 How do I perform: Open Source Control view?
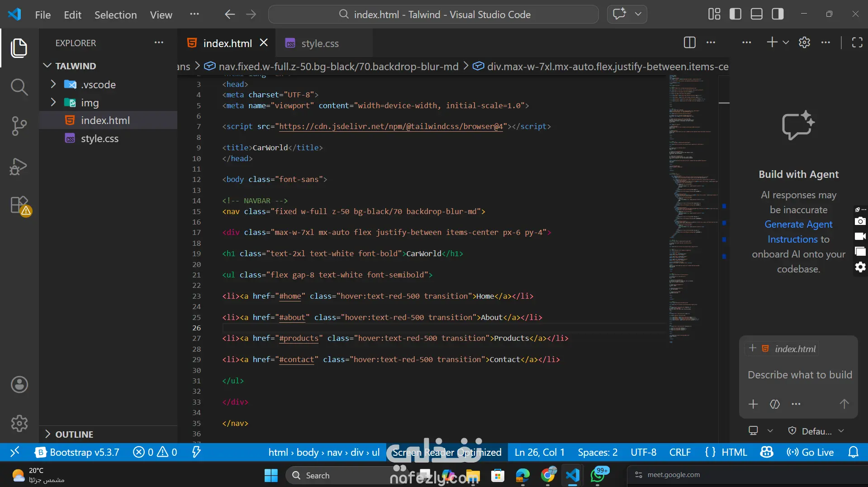pyautogui.click(x=19, y=126)
